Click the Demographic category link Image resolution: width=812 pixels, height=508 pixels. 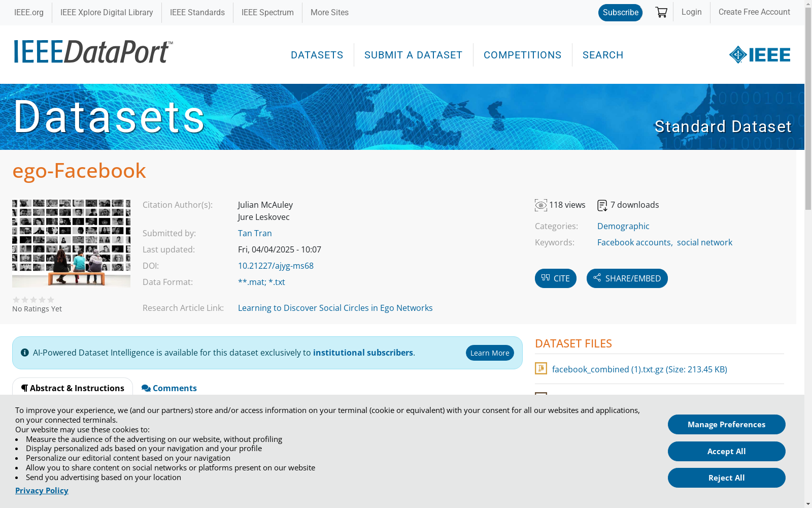tap(623, 226)
